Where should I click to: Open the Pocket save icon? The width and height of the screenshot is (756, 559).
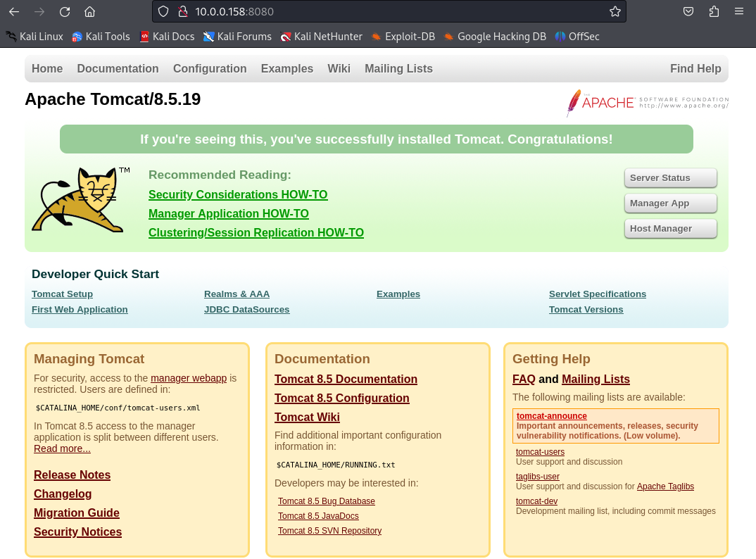pyautogui.click(x=688, y=11)
